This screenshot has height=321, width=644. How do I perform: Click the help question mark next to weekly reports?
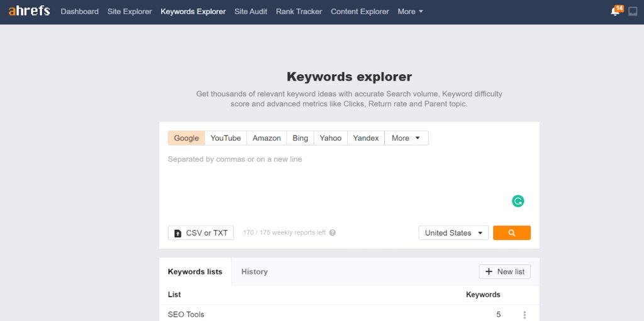click(x=333, y=233)
